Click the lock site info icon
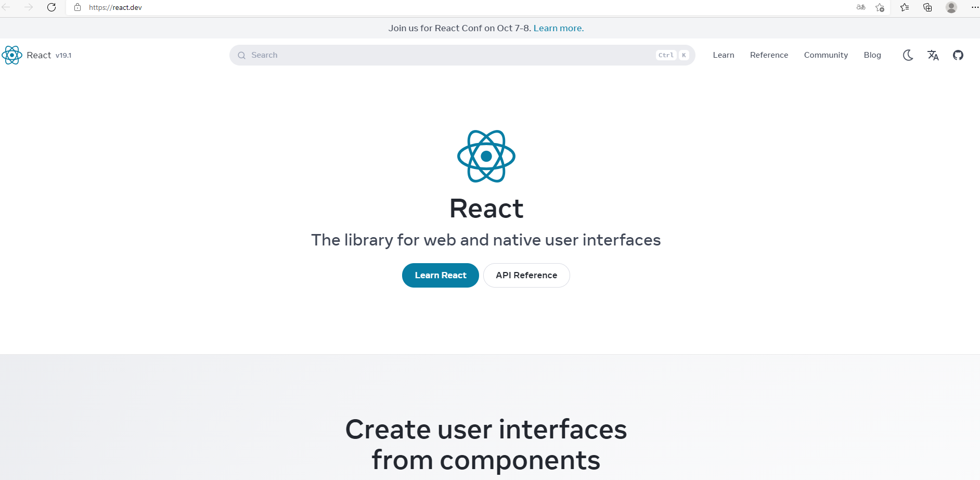 (x=78, y=7)
